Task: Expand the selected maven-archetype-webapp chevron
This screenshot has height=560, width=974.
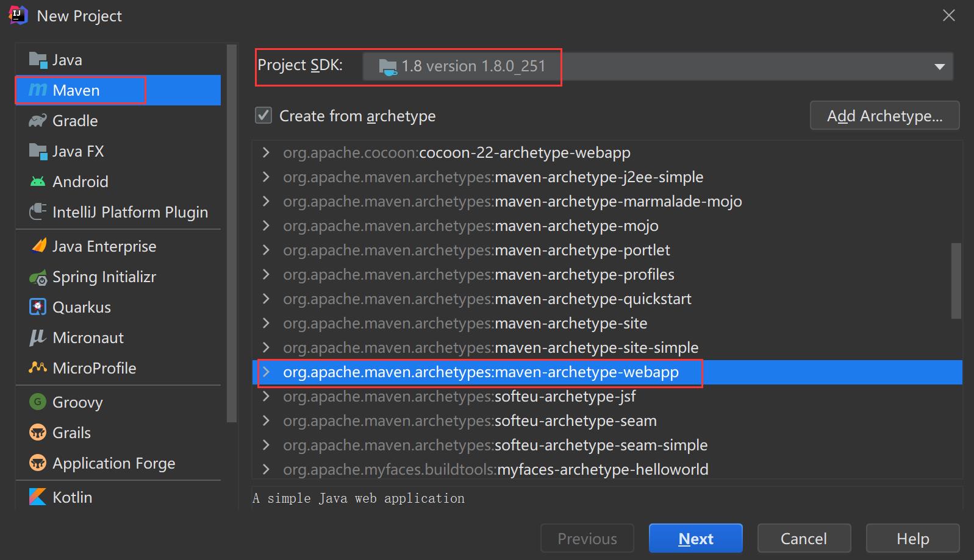Action: (x=266, y=372)
